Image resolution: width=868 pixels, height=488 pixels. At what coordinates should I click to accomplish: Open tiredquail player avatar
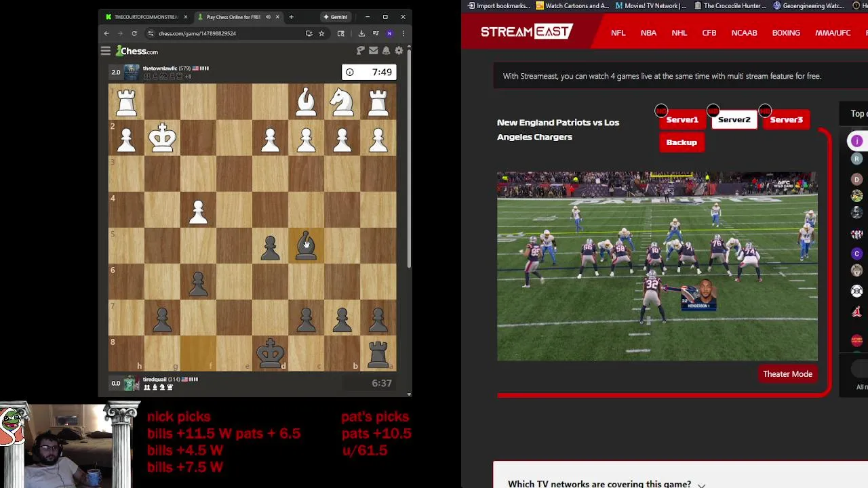pos(132,383)
